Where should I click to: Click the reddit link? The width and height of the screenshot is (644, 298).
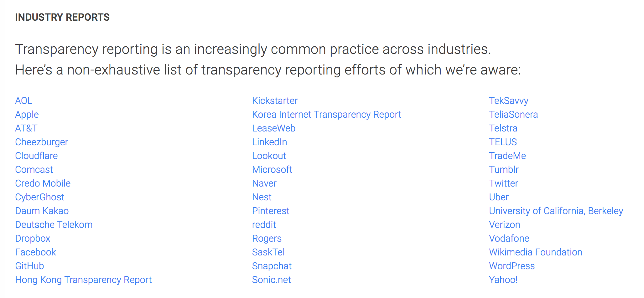coord(264,225)
